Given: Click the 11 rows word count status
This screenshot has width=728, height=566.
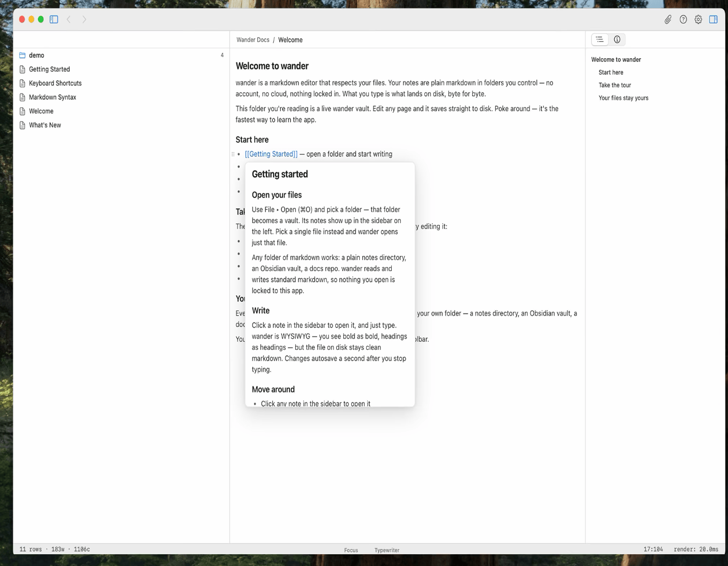Looking at the screenshot, I should coord(54,549).
